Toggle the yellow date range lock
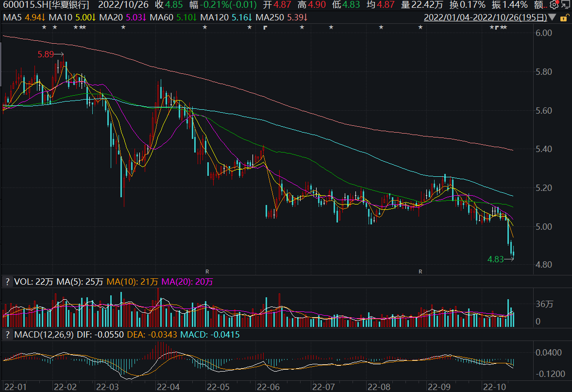Screen dimensions: 572x392 coord(564,18)
